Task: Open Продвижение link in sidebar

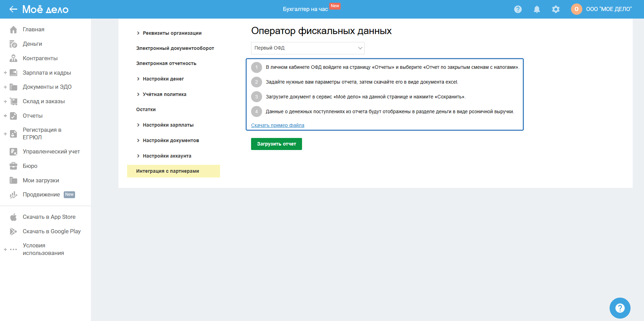Action: click(x=41, y=195)
